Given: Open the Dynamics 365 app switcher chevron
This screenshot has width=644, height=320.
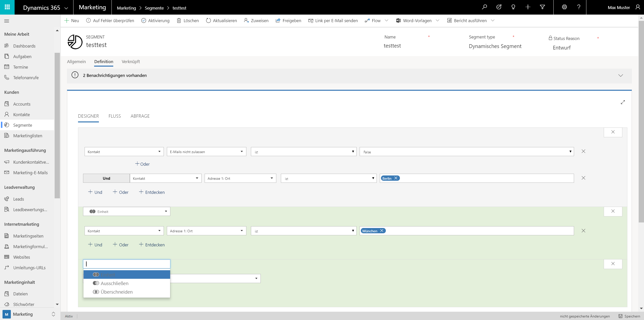Looking at the screenshot, I should coord(66,8).
